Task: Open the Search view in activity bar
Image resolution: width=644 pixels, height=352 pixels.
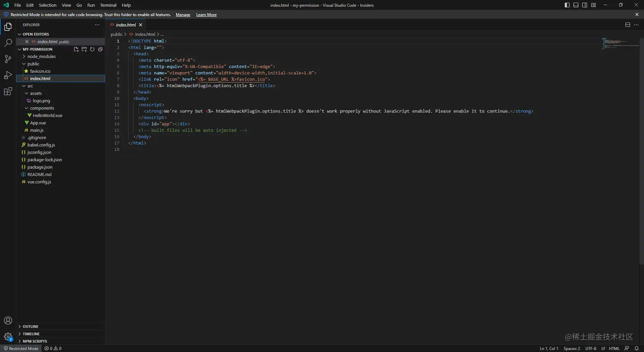Action: [8, 43]
